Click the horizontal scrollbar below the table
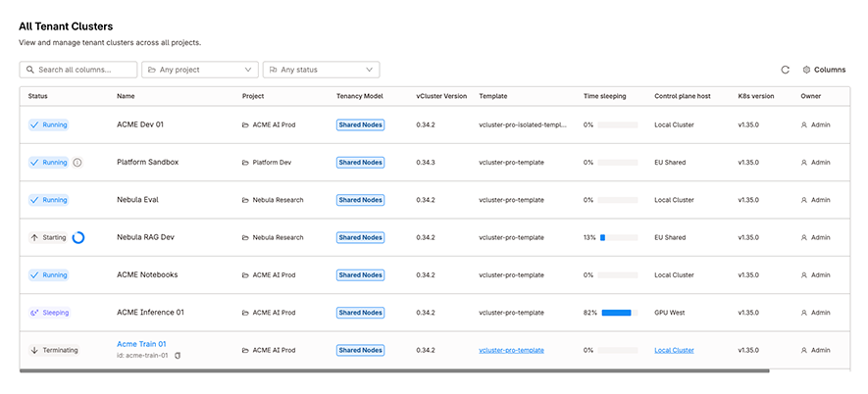 tap(394, 370)
